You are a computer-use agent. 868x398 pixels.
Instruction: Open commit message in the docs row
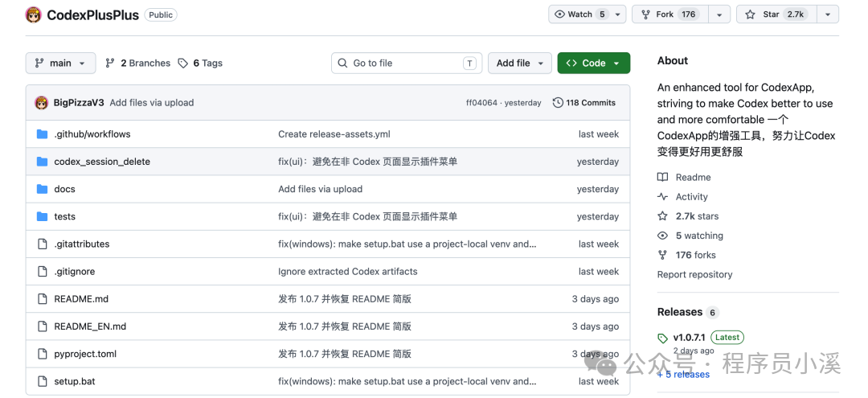tap(320, 189)
